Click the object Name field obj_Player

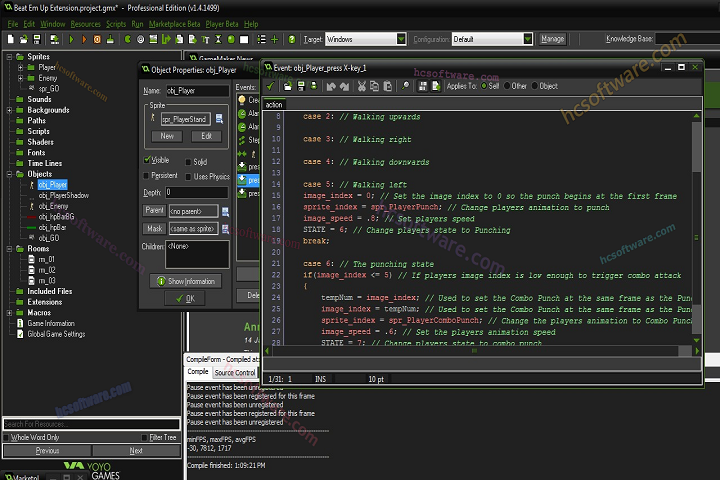tap(197, 91)
